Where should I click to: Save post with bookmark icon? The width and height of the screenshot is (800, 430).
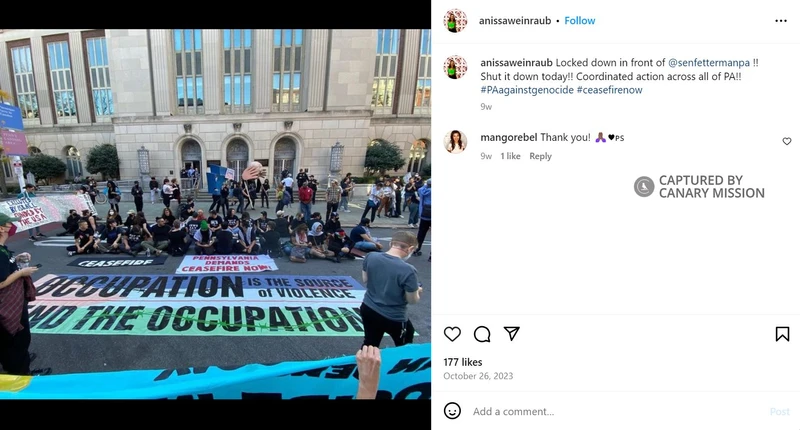[x=782, y=334]
